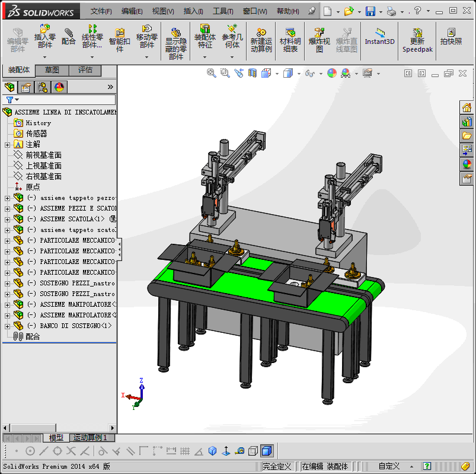Click the New document icon
Viewport: 476px width, 474px height.
tap(327, 11)
